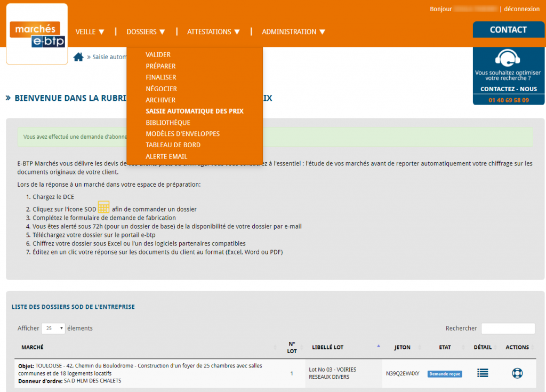The height and width of the screenshot is (392, 546).
Task: Click lot label Lot No 03 - VOIRIES RESEAUX DIVERS
Action: tap(333, 373)
